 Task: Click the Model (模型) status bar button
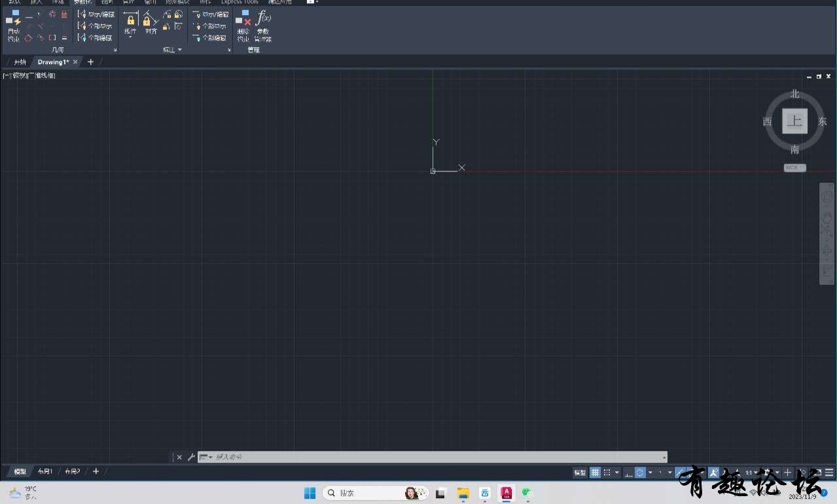(x=580, y=473)
